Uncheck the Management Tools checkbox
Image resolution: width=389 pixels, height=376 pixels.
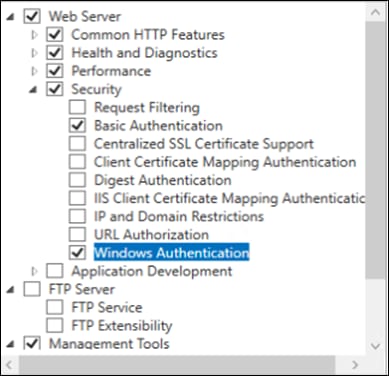point(32,343)
